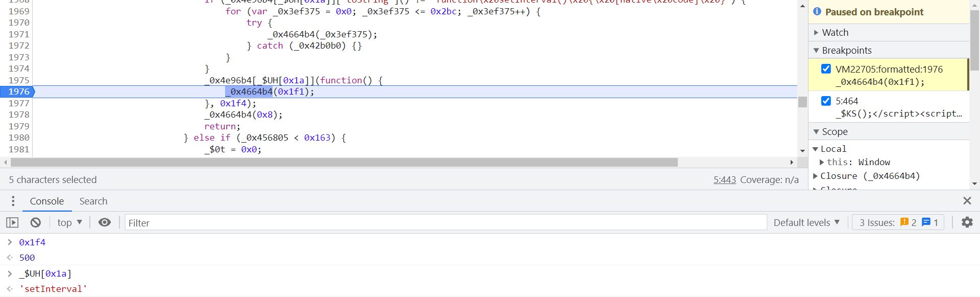Viewport: 980px width, 297px height.
Task: Show the console sidebar
Action: (x=12, y=222)
